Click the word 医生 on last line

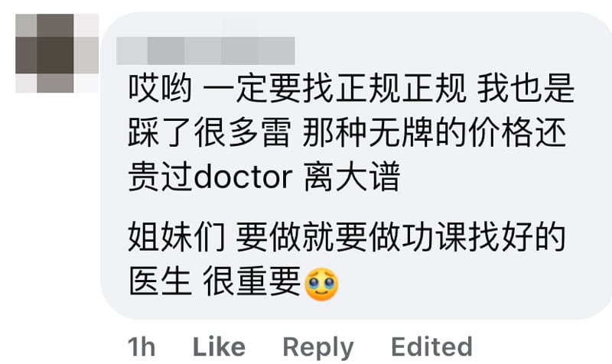(161, 281)
